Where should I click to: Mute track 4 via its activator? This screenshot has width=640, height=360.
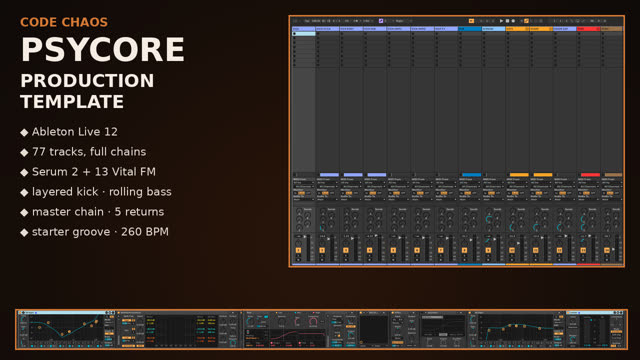click(369, 250)
